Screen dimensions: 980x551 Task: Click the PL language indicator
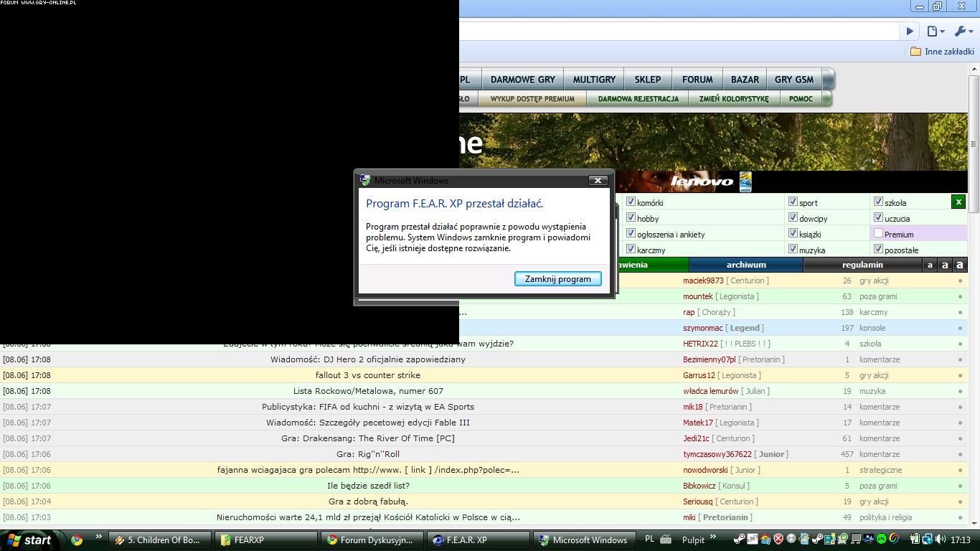pyautogui.click(x=649, y=539)
